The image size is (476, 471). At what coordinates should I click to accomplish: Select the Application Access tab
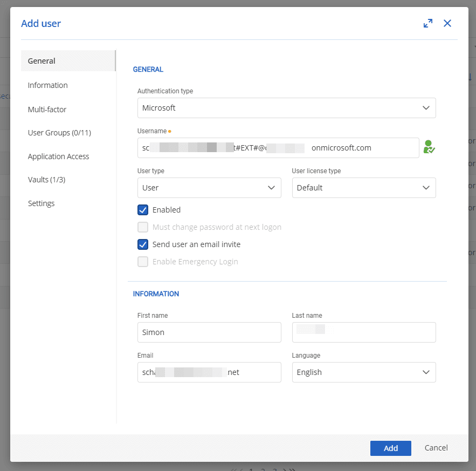tap(59, 156)
